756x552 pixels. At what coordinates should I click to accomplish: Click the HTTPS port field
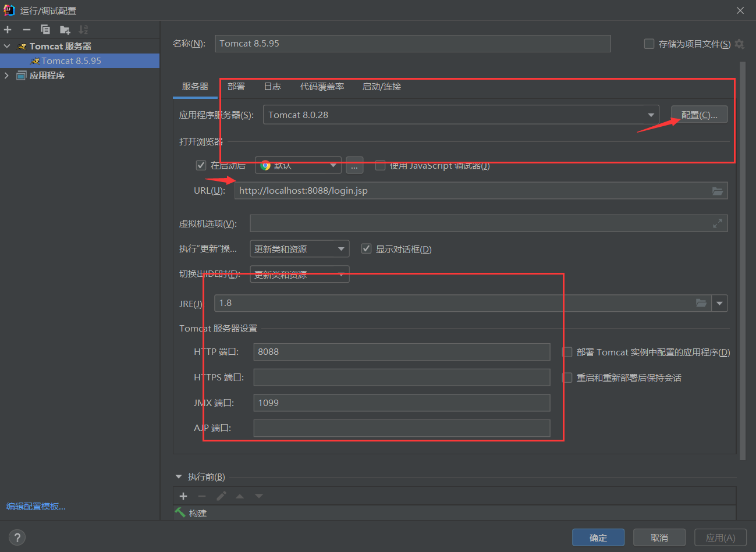(x=402, y=378)
